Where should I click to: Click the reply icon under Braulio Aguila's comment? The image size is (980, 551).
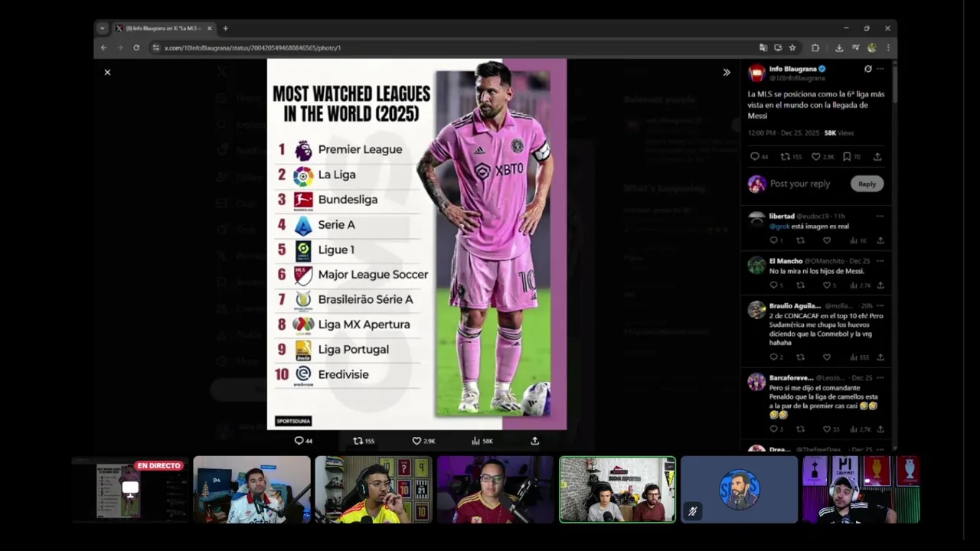(x=774, y=357)
